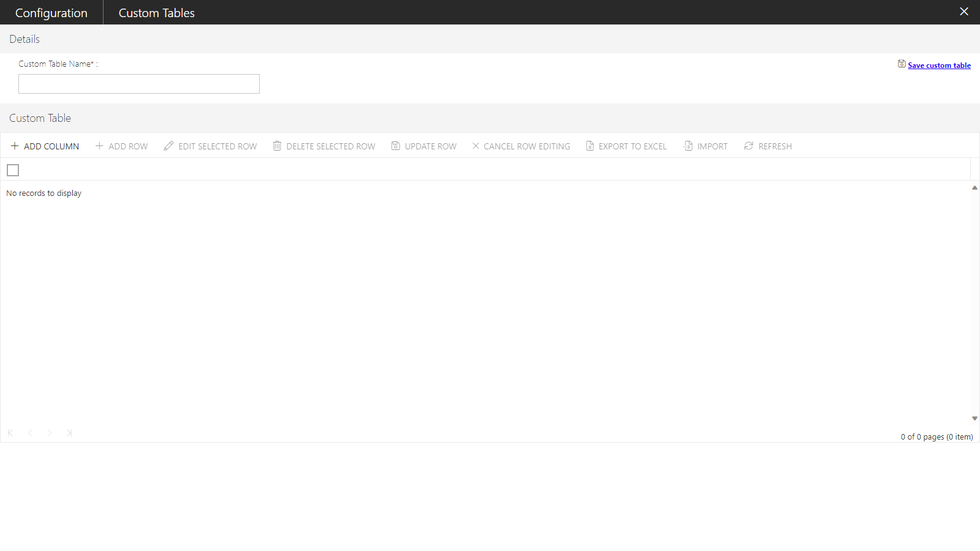Focus the Custom Table Name input field
The width and height of the screenshot is (980, 551).
tap(139, 84)
